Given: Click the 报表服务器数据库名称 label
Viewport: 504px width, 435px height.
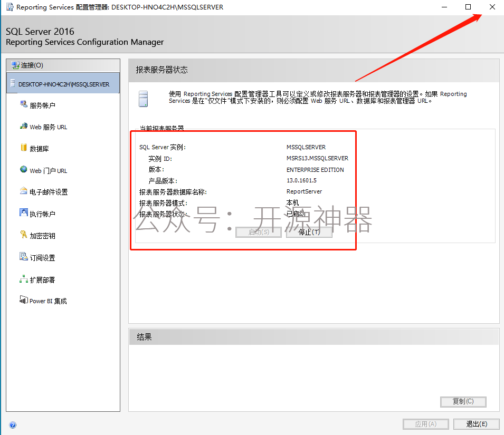Looking at the screenshot, I should click(173, 192).
